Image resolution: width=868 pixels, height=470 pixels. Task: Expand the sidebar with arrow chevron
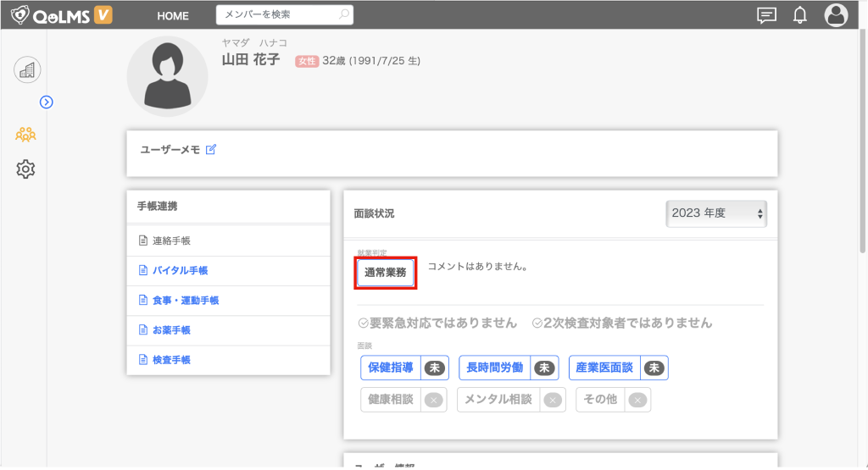click(47, 102)
